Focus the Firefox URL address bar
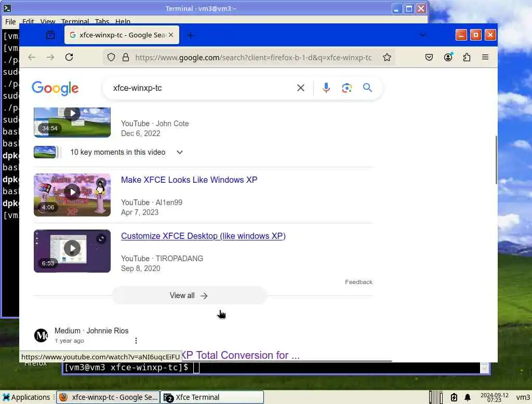 pyautogui.click(x=254, y=58)
